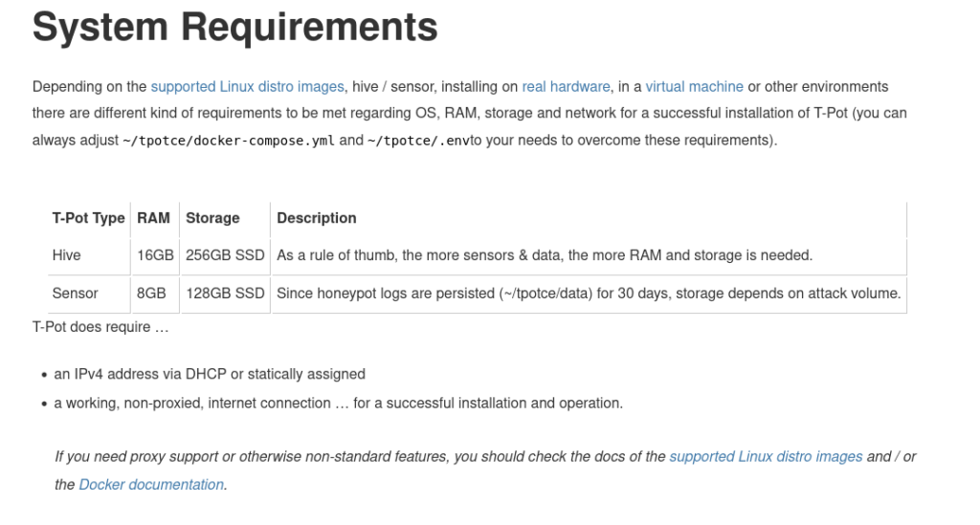Select the 'Hive' table cell
980x525 pixels.
click(x=67, y=255)
